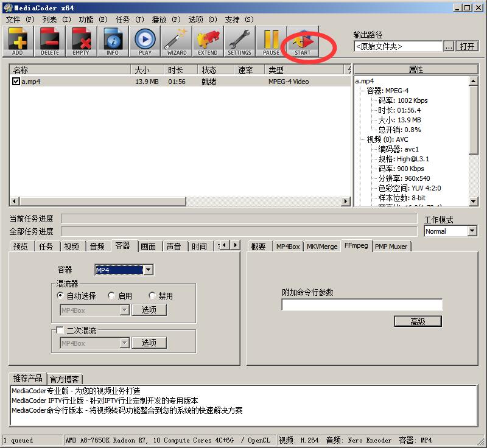Viewport: 487px width, 448px height.
Task: Sort by the 大小 column header
Action: 147,70
